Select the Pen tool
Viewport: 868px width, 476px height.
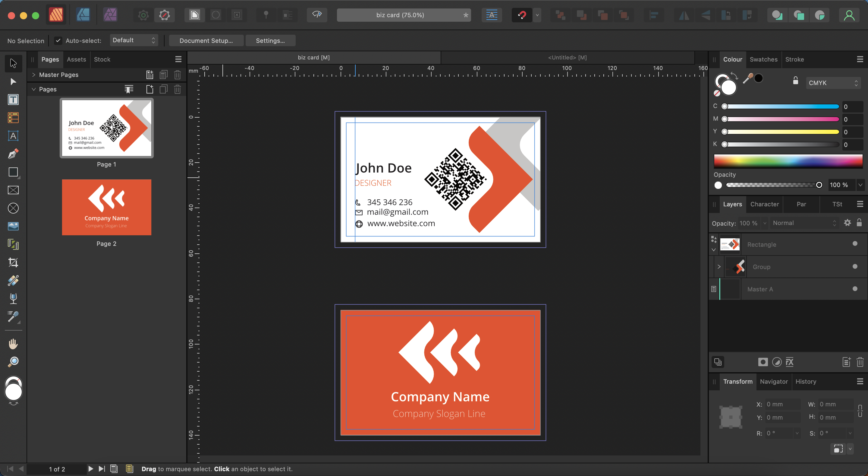[x=13, y=154]
